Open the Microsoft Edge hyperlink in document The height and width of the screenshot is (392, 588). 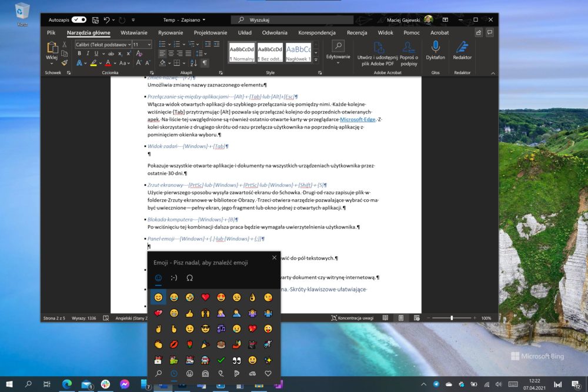point(358,119)
